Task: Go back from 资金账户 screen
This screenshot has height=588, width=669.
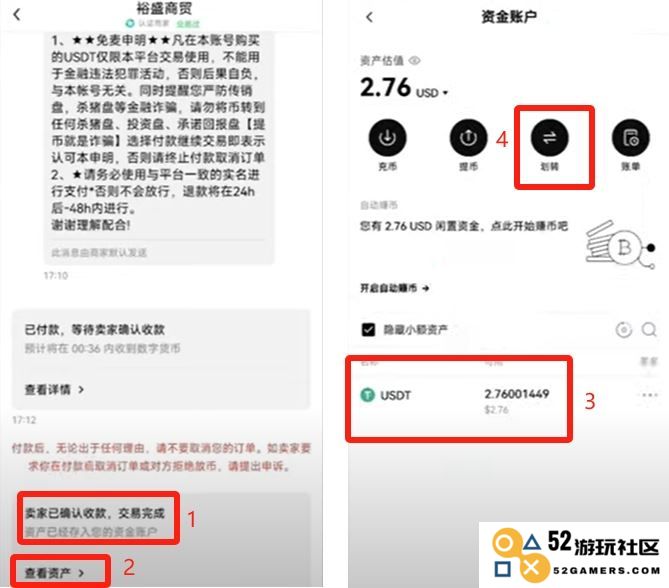Action: (369, 17)
